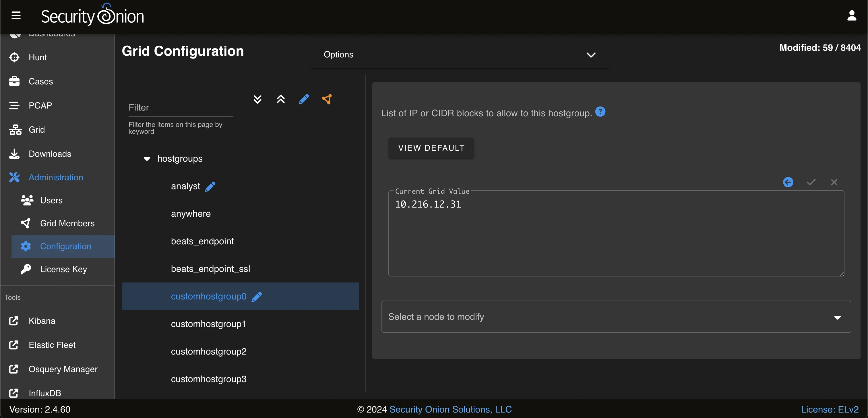Select the beats_endpoint hostgroup

(202, 241)
